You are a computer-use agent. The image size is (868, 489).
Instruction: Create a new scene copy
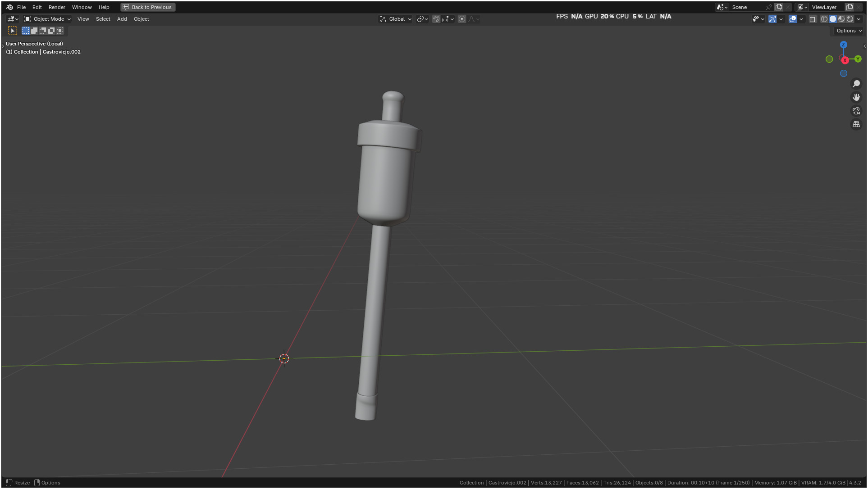point(779,7)
